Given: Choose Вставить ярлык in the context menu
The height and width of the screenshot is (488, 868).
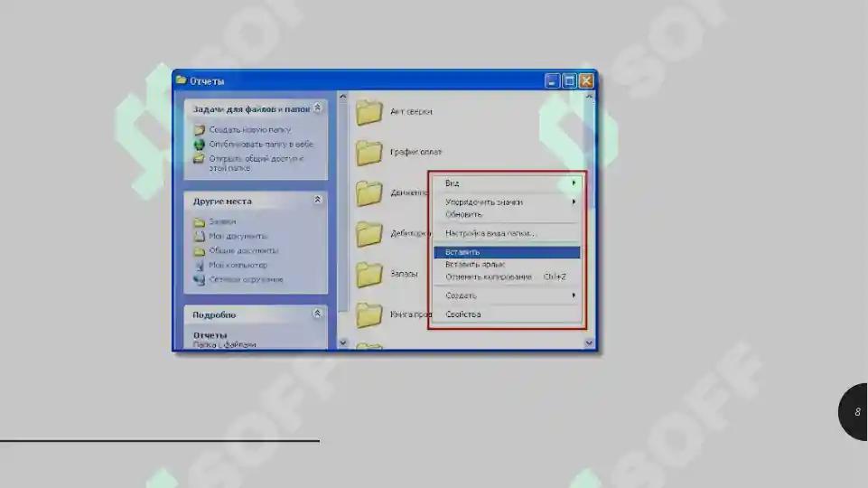Looking at the screenshot, I should [507, 264].
